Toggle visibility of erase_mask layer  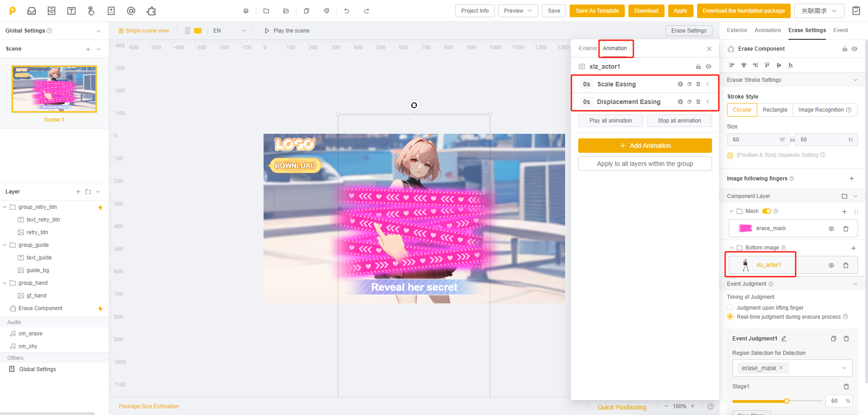click(x=831, y=229)
